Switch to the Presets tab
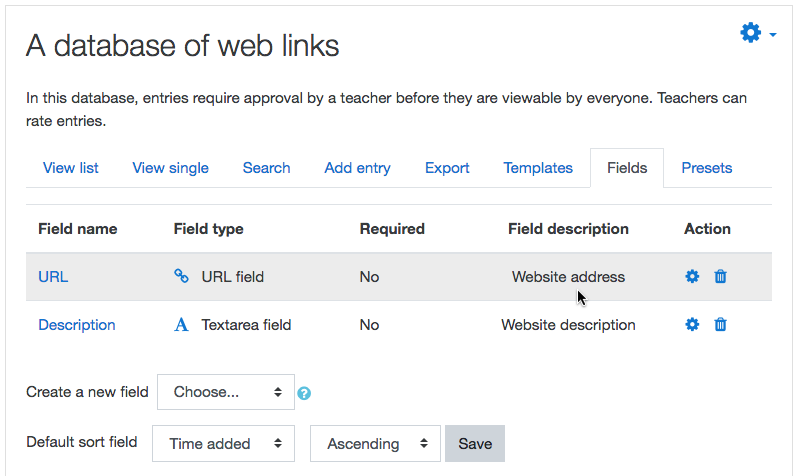This screenshot has width=800, height=476. 707,168
